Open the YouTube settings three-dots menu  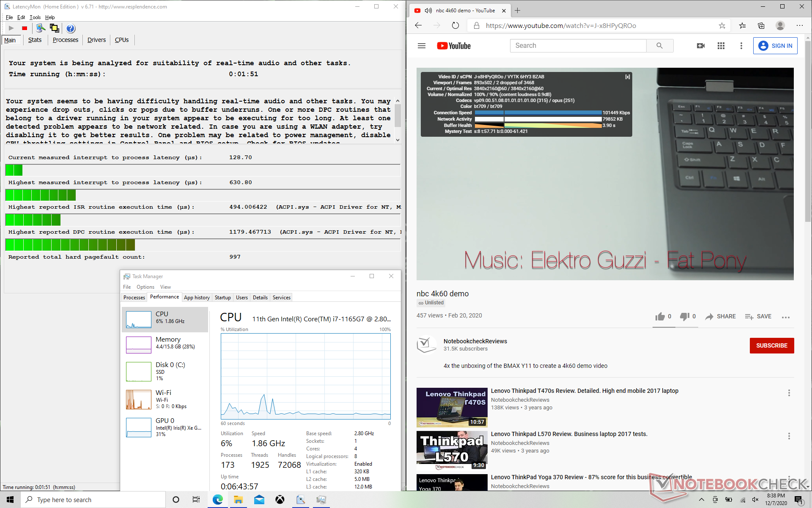(741, 46)
